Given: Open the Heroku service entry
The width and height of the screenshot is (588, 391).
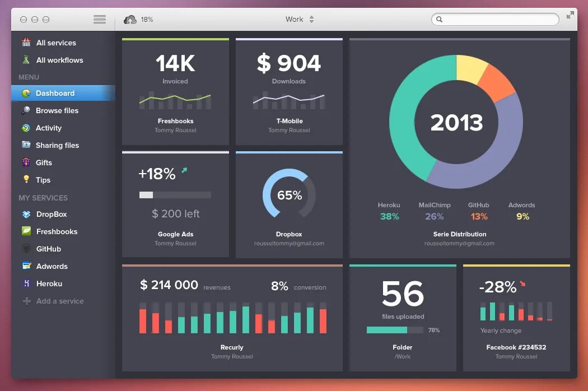Looking at the screenshot, I should 63,283.
